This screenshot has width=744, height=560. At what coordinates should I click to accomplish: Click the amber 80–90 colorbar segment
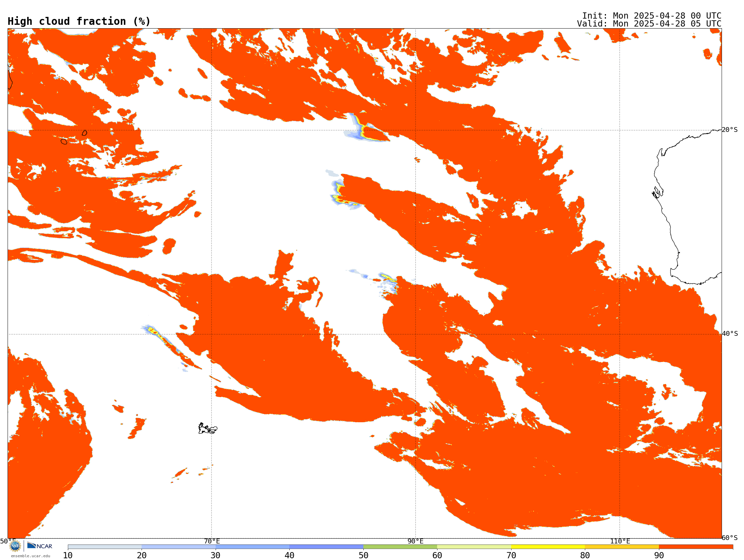[x=622, y=547]
